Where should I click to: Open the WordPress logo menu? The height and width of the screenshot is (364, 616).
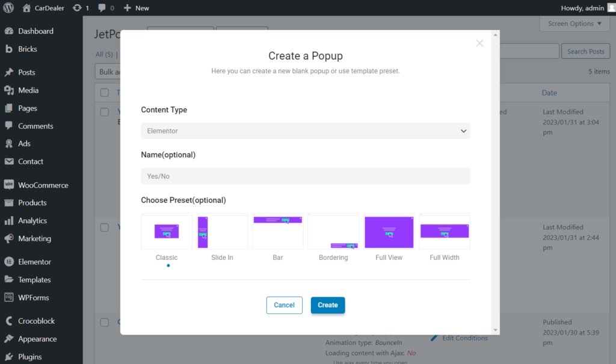click(x=8, y=8)
